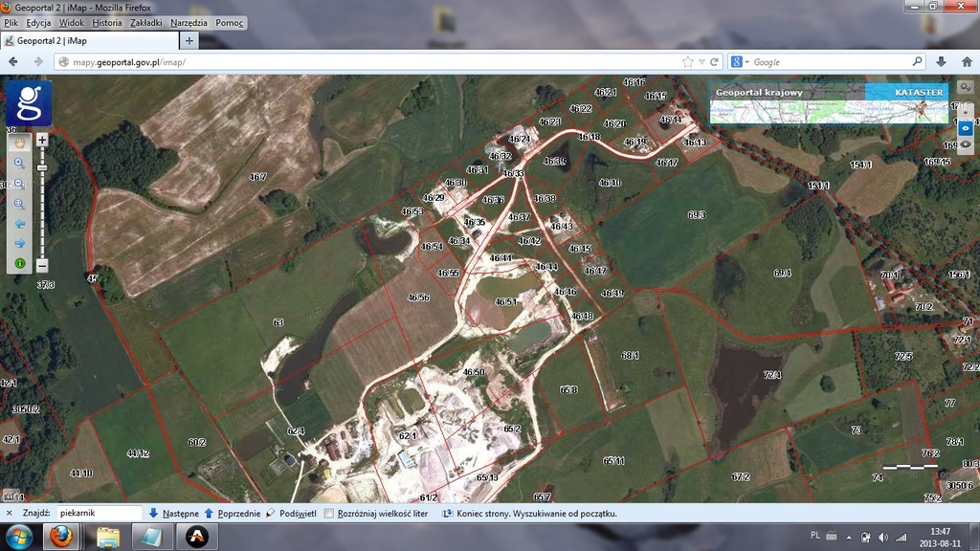980x551 pixels.
Task: Activate the green info identify tool
Action: tap(19, 263)
